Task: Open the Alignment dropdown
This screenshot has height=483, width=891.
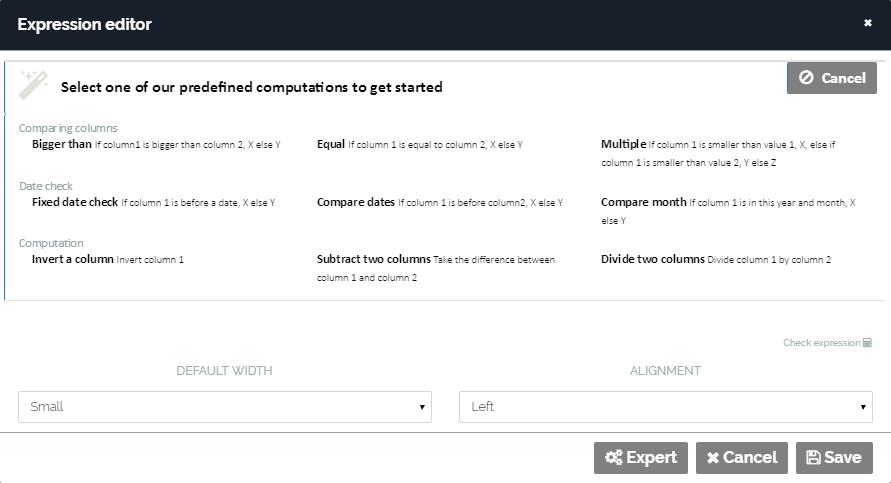Action: [665, 407]
